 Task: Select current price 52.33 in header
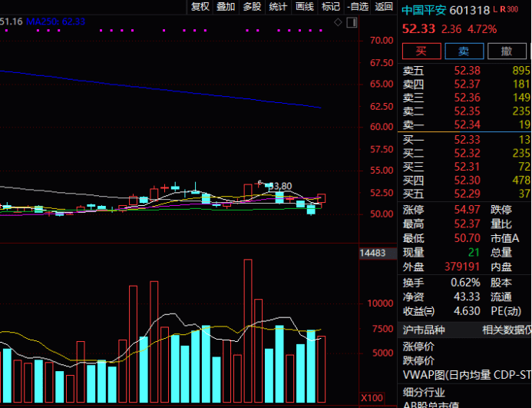click(x=418, y=29)
